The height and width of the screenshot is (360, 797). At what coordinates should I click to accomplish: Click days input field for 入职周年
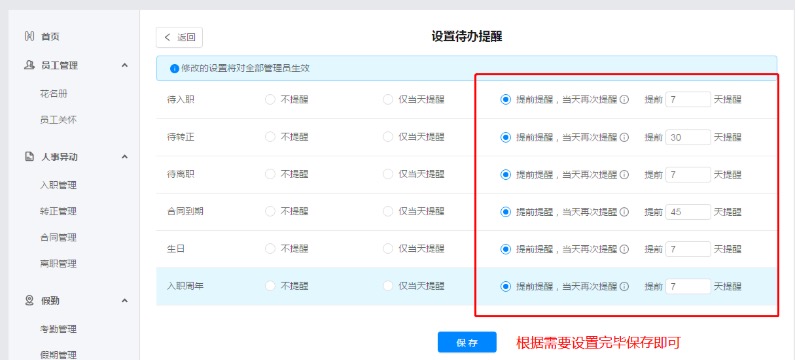[x=688, y=286]
